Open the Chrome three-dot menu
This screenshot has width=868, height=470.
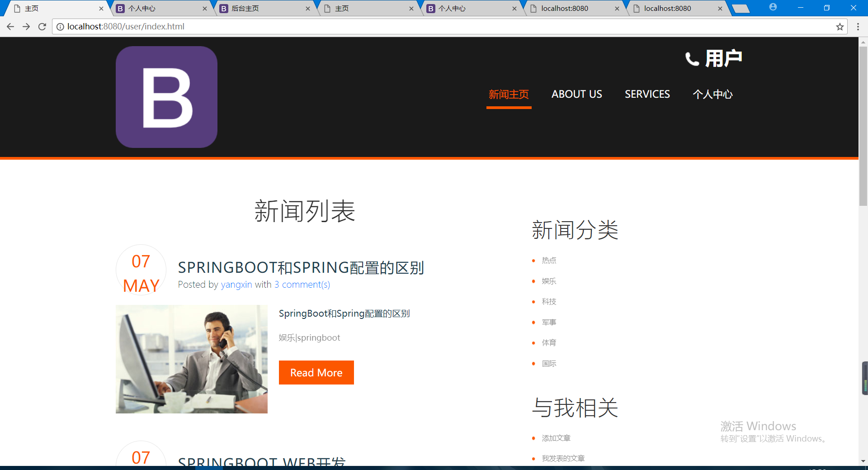(x=858, y=27)
